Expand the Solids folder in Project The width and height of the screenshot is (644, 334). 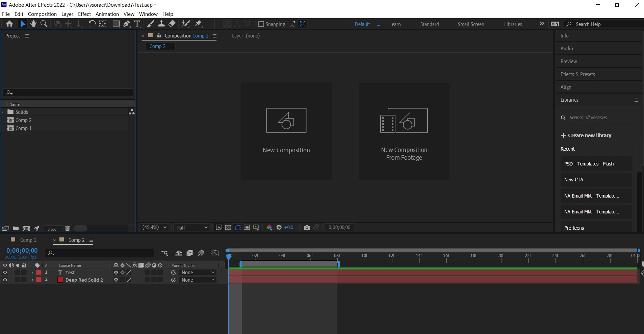[3, 112]
